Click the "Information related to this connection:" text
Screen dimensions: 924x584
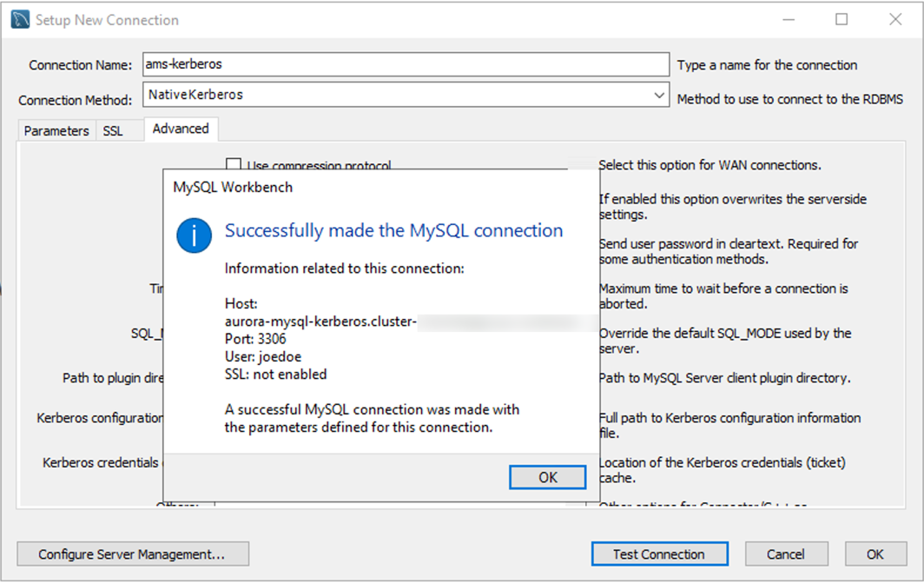pos(344,269)
